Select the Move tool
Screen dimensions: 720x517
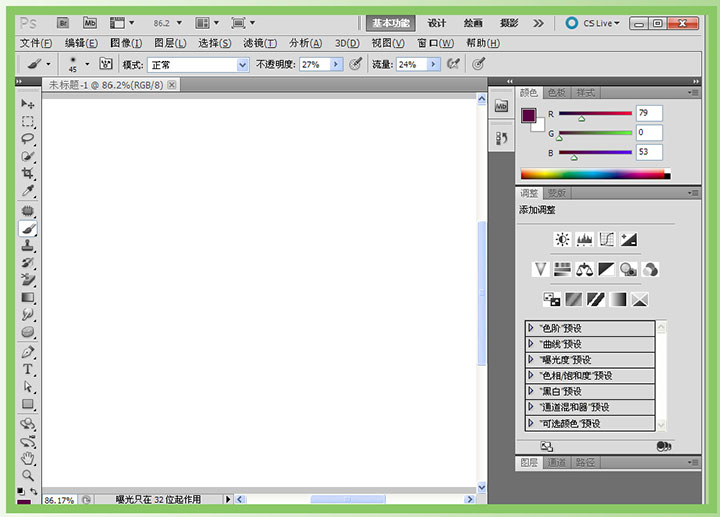coord(28,104)
